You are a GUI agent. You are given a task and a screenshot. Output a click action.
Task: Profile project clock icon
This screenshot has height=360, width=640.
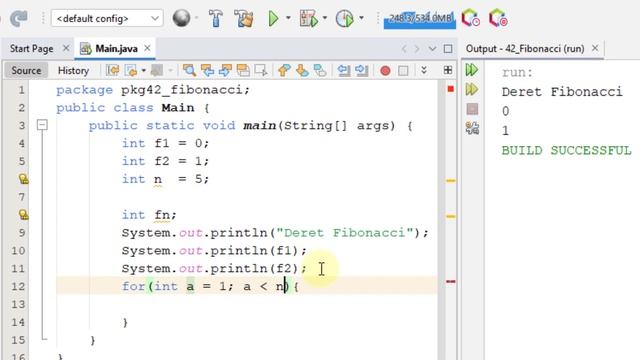(x=344, y=18)
